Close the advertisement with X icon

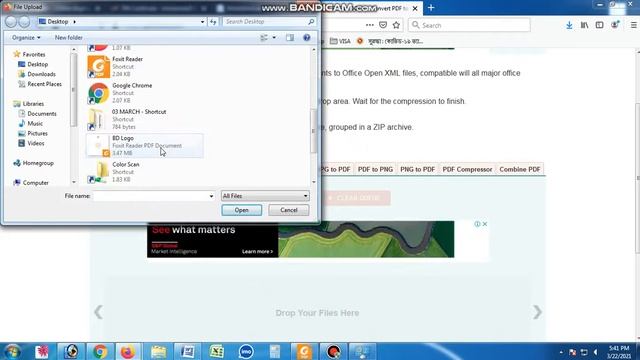pos(484,224)
